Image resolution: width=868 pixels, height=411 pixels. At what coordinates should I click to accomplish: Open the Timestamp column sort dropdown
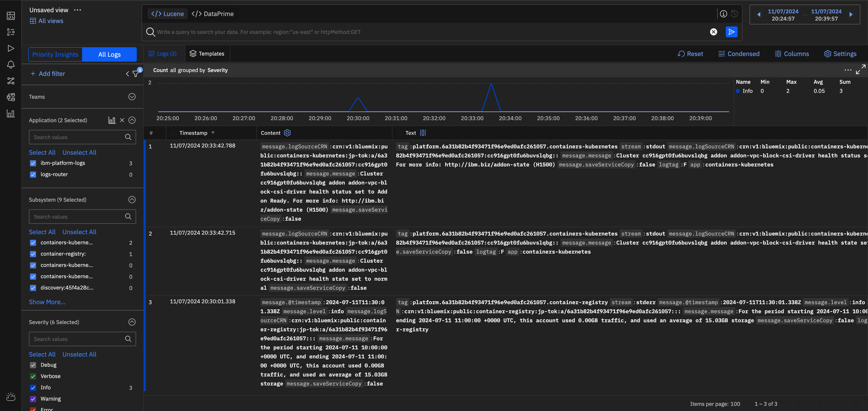pyautogui.click(x=213, y=133)
